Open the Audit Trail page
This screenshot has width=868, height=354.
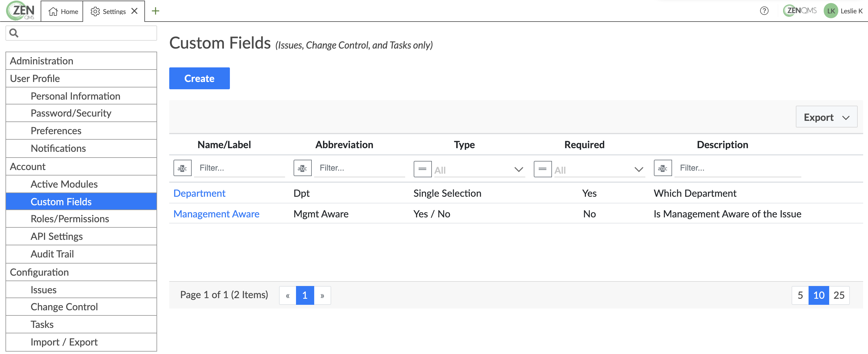click(x=81, y=254)
